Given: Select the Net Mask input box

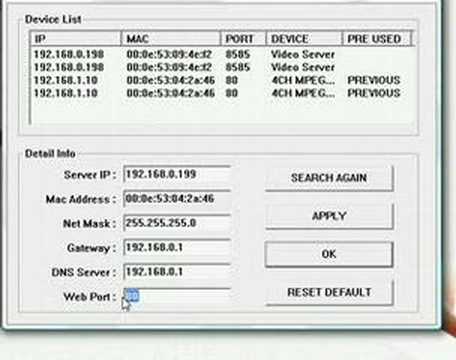Looking at the screenshot, I should [x=177, y=223].
